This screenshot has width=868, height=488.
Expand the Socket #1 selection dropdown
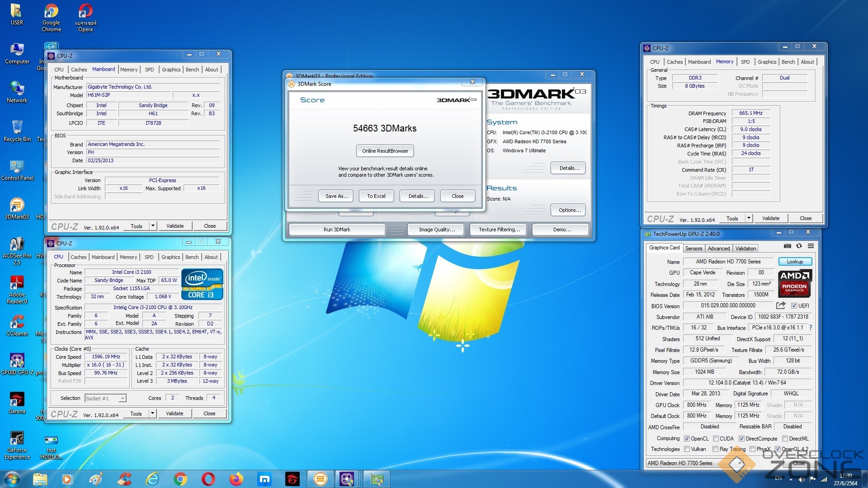tap(123, 399)
